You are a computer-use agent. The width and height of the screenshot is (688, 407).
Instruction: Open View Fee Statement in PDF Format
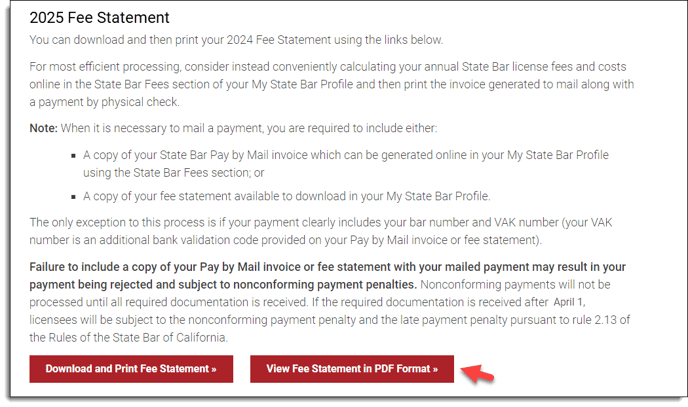[x=352, y=369]
